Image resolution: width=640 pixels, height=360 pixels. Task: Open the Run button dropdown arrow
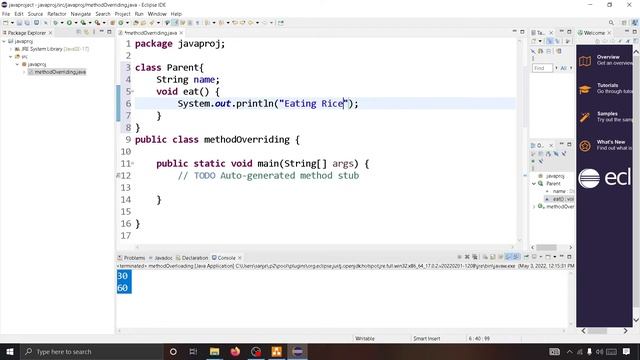point(76,23)
